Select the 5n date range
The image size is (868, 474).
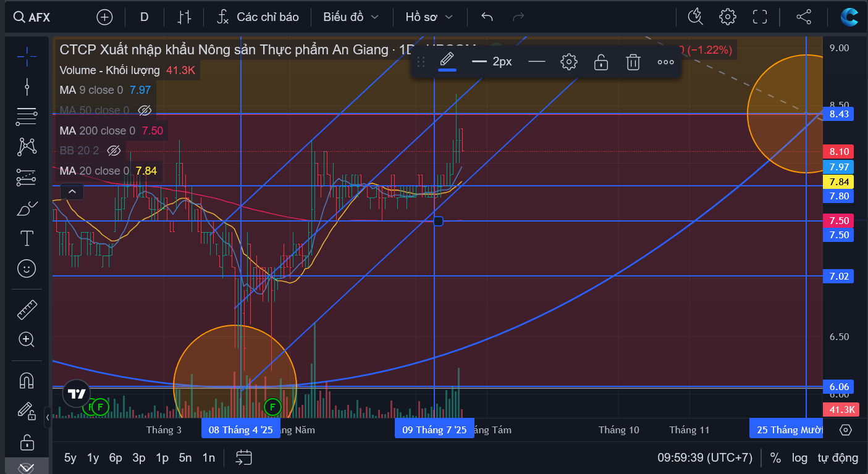[x=185, y=457]
